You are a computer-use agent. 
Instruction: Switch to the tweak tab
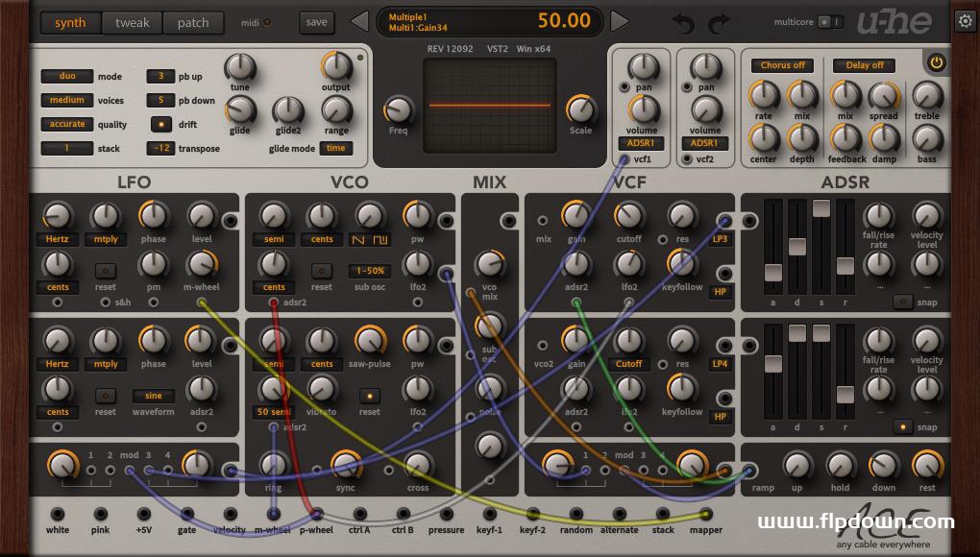click(x=132, y=22)
